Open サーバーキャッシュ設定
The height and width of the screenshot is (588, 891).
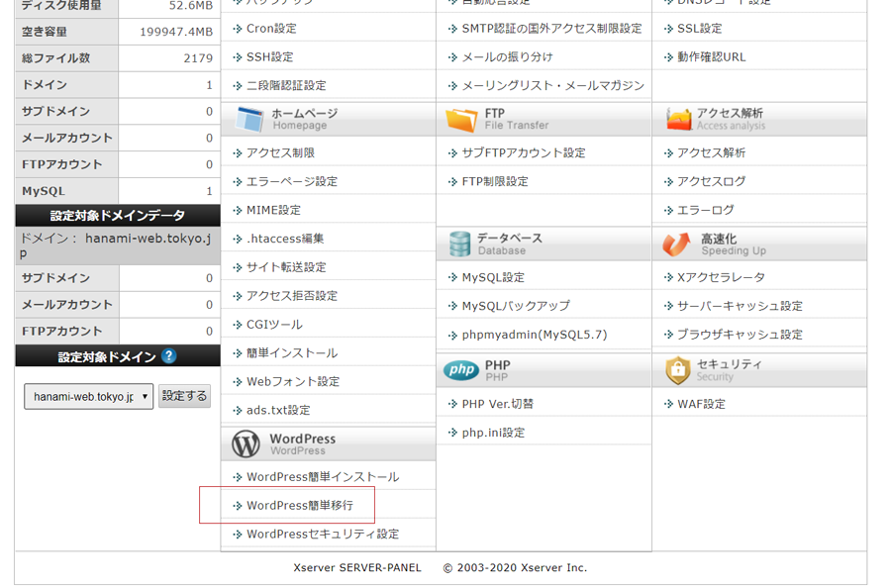click(740, 306)
